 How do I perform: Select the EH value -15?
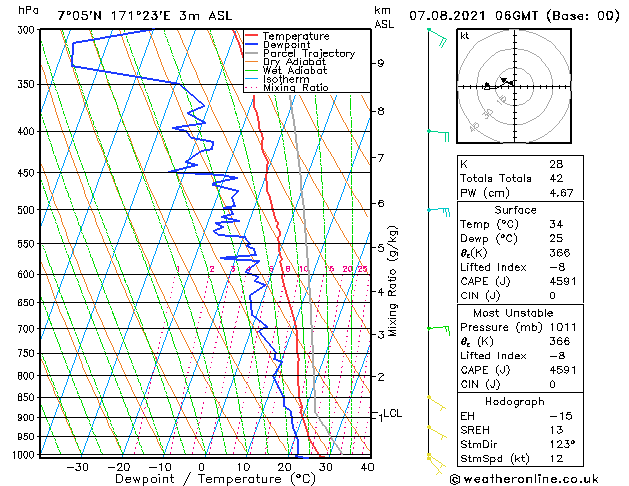[x=561, y=416]
